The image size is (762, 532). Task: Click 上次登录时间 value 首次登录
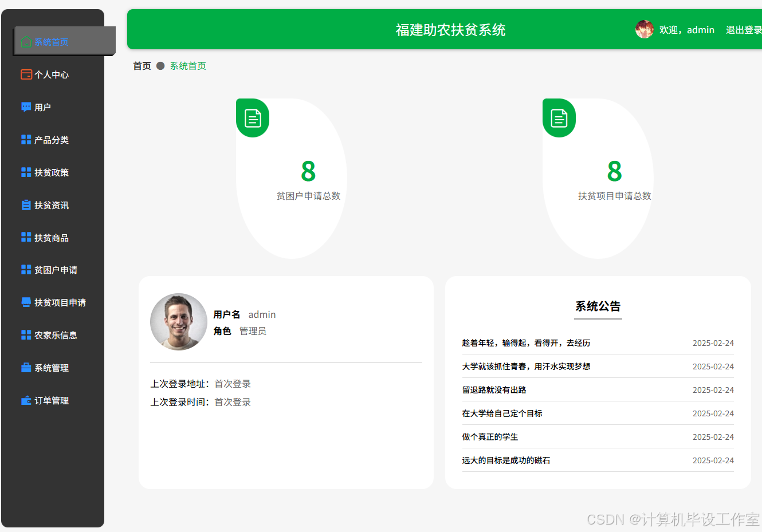pyautogui.click(x=233, y=402)
